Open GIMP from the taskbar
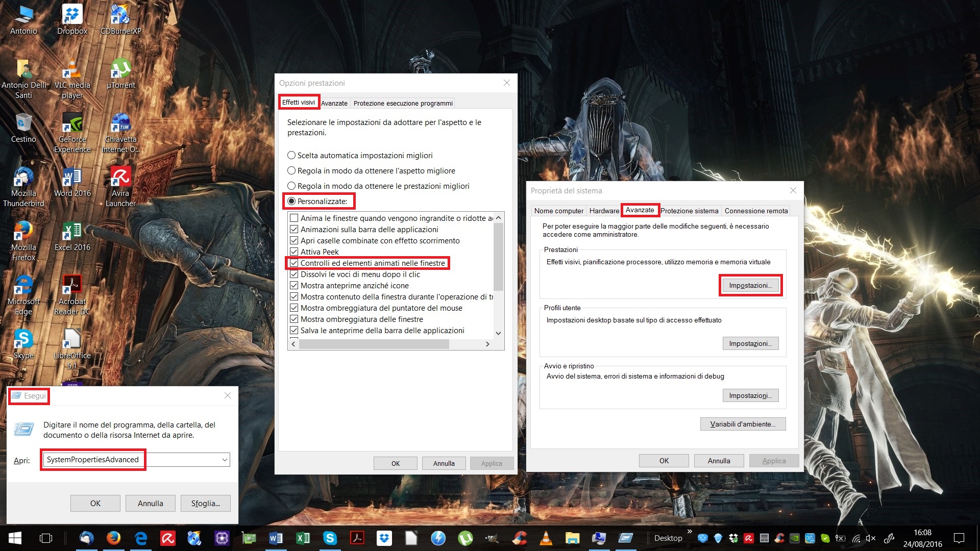Screen dimensions: 980x551 coord(492,538)
